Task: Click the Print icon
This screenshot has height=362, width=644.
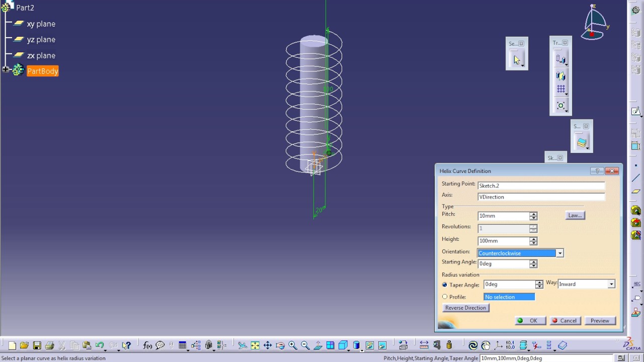Action: coord(49,345)
